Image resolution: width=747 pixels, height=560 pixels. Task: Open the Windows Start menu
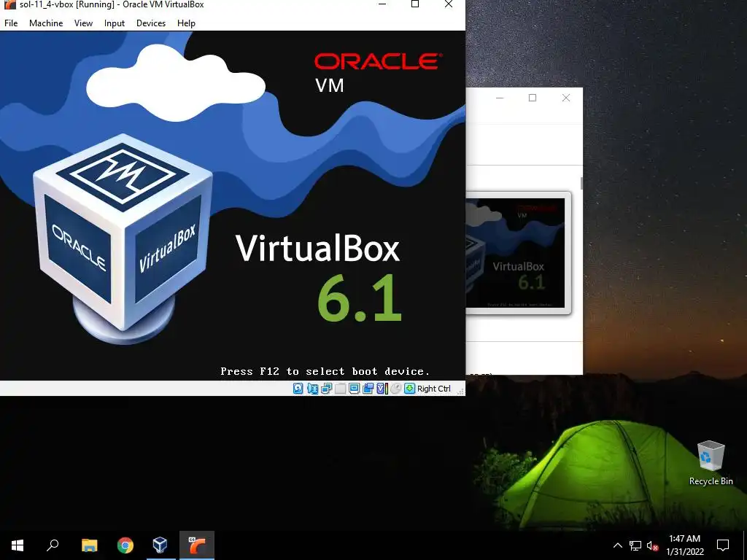[x=18, y=545]
